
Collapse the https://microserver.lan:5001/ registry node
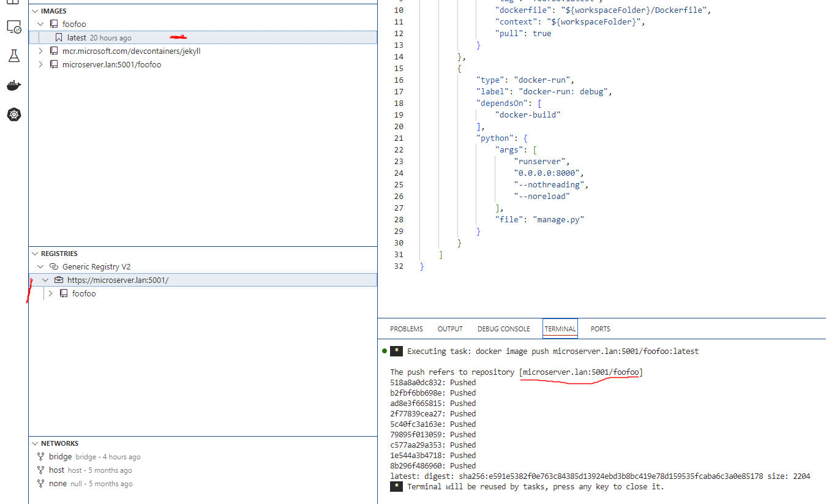[x=45, y=280]
